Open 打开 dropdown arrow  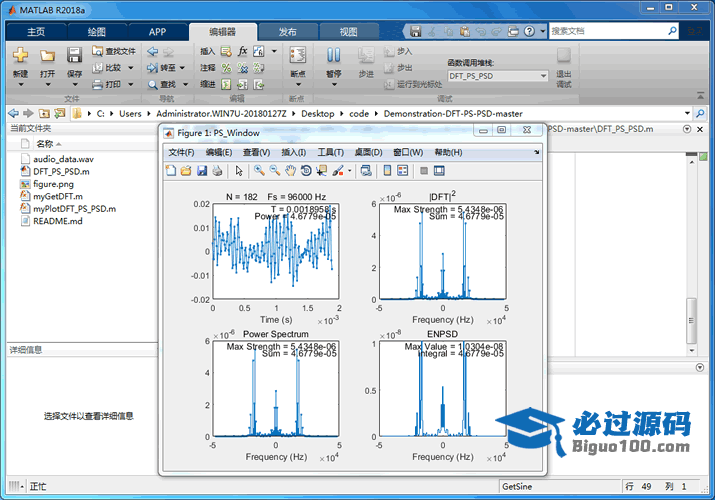pyautogui.click(x=48, y=84)
